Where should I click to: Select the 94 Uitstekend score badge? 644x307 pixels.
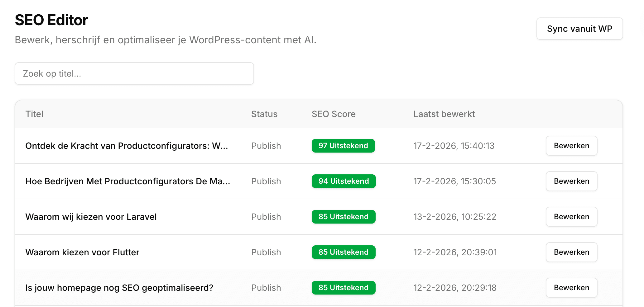[x=344, y=181]
